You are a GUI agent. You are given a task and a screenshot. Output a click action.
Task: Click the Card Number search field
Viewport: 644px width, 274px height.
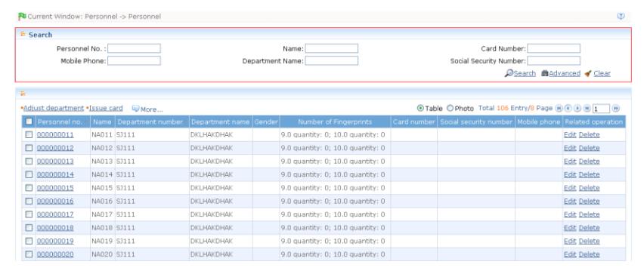pyautogui.click(x=553, y=48)
